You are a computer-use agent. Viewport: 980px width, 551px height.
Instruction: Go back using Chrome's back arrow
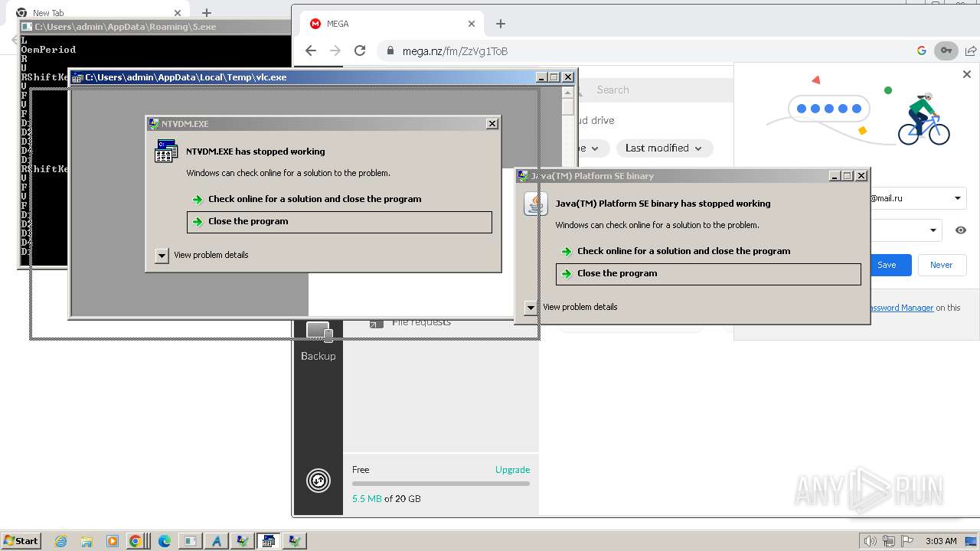(x=310, y=51)
